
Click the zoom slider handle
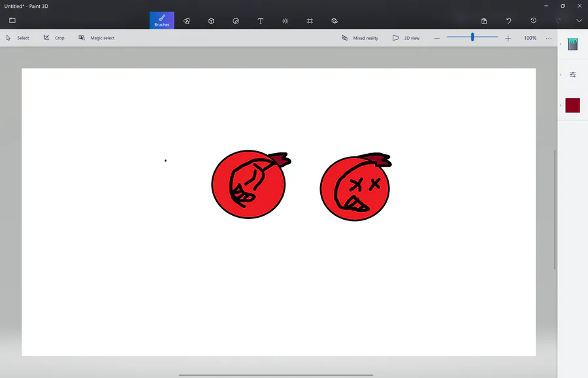point(472,37)
